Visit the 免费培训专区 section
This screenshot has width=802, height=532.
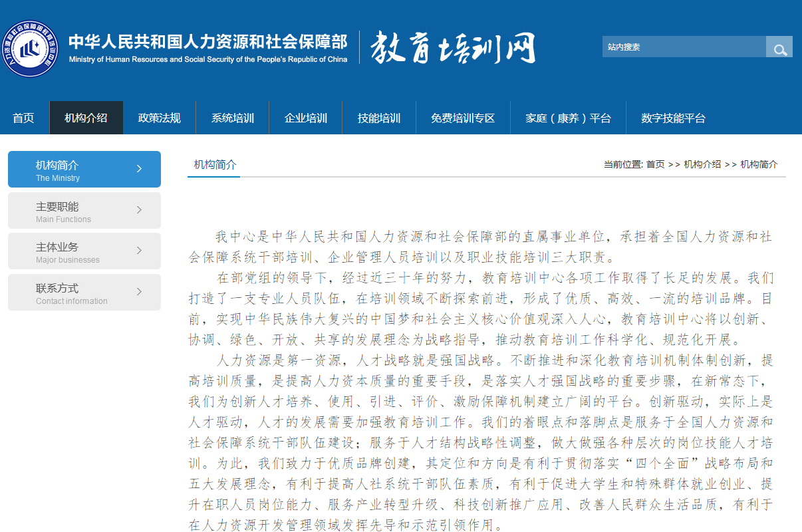click(x=463, y=118)
